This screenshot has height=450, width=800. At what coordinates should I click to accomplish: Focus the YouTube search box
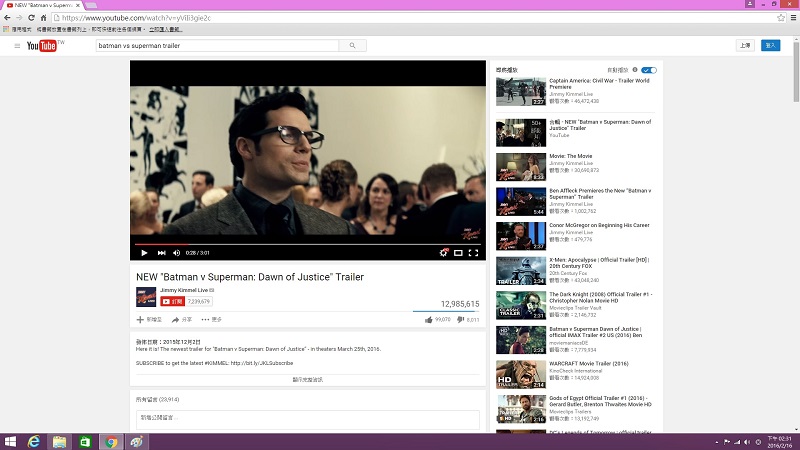click(x=217, y=45)
